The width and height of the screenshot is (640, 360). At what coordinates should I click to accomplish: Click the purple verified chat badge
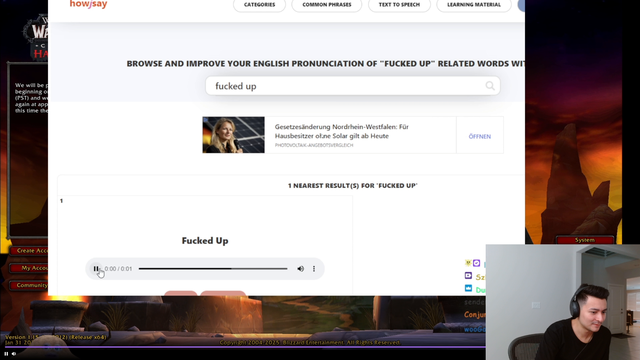point(476,263)
